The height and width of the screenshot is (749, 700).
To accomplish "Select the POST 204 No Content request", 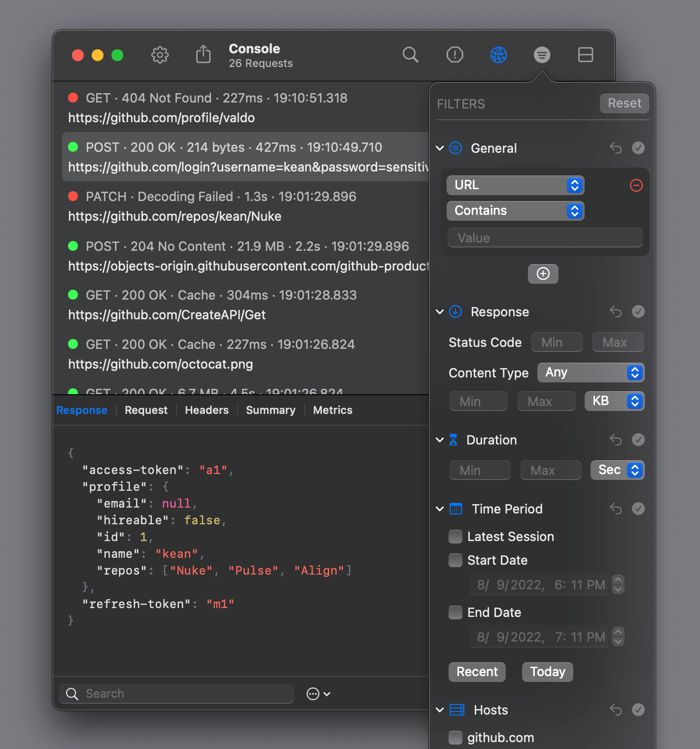I will click(245, 256).
